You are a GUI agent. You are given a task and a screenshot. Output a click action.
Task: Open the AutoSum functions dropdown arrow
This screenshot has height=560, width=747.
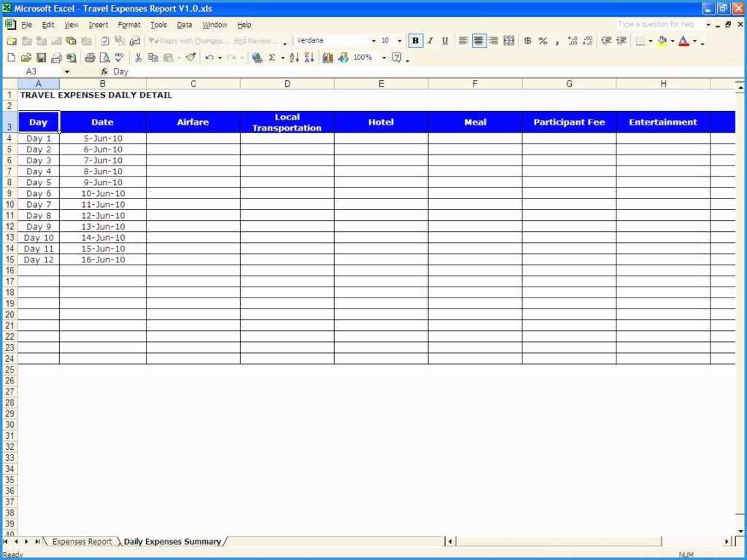click(x=283, y=58)
